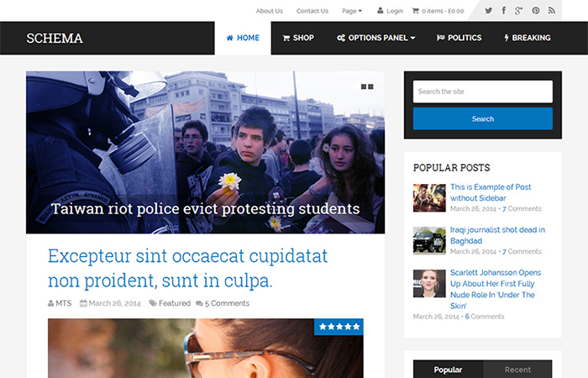
Task: Click thumbnail for post without Sidebar
Action: point(429,197)
